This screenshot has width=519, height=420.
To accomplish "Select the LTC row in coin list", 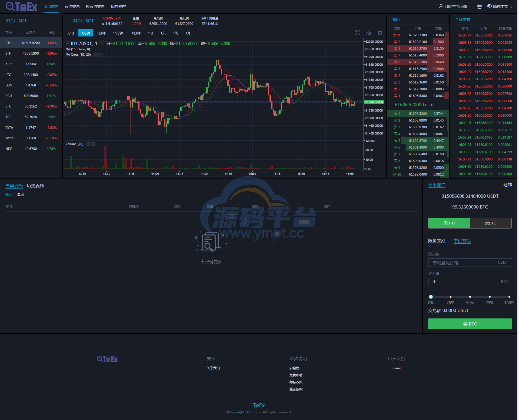I will point(31,75).
